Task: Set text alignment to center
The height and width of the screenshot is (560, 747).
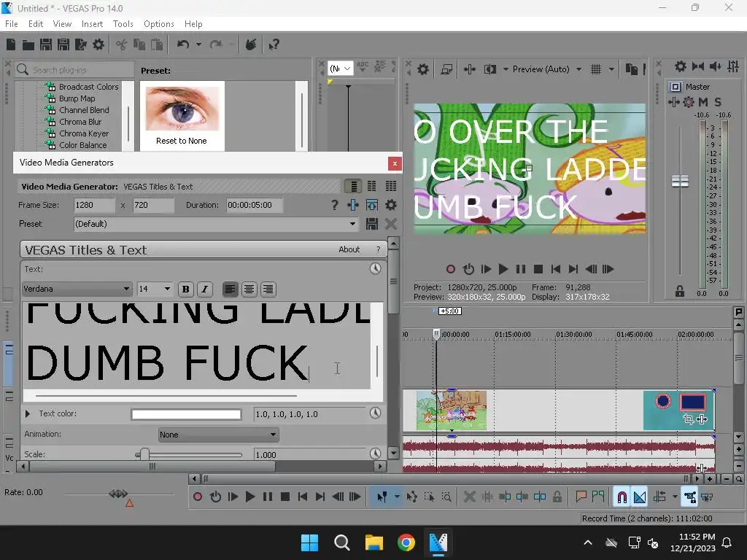Action: point(249,289)
